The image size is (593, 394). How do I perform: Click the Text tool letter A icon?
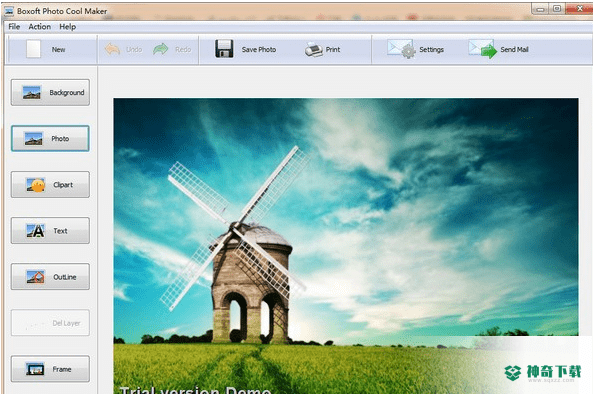coord(36,231)
